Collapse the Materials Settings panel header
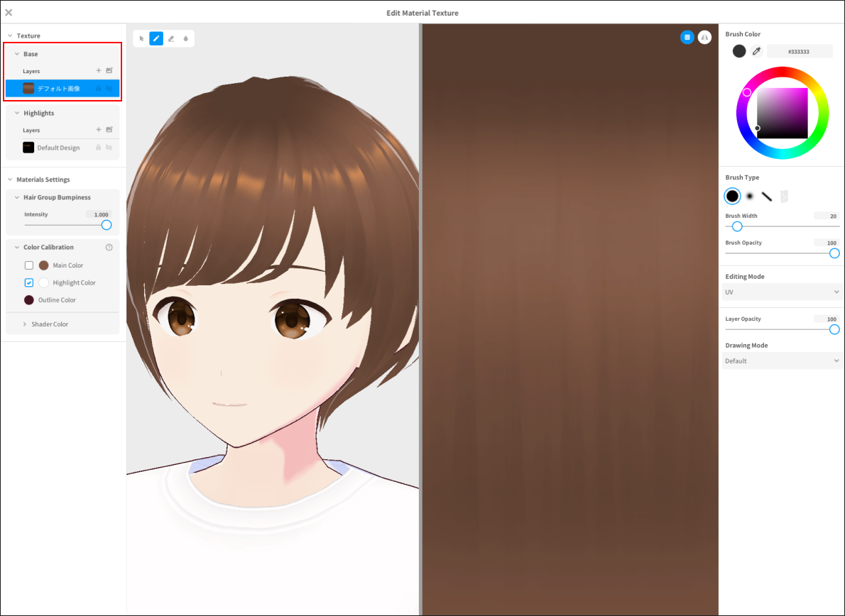 point(9,179)
